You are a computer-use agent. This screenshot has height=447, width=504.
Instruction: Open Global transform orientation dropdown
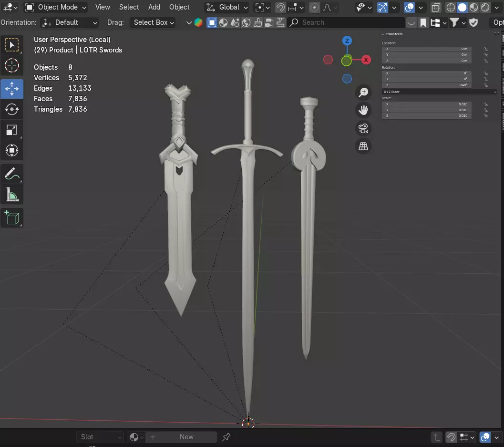click(227, 7)
